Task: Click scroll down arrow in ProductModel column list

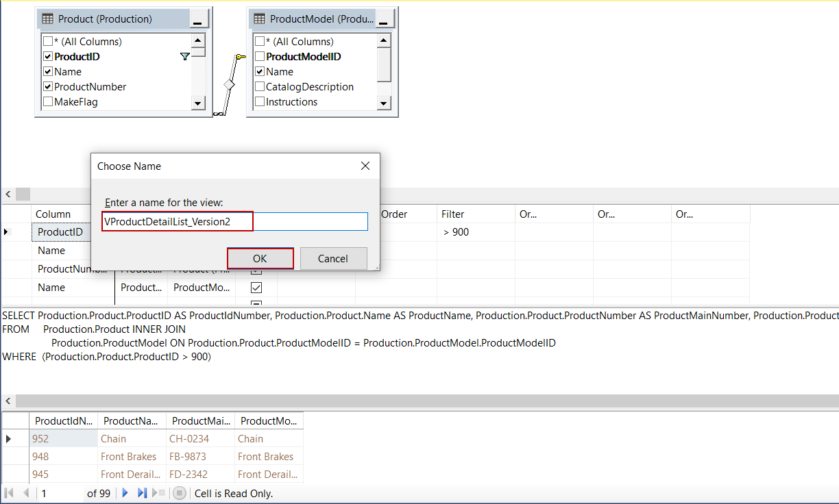Action: 384,103
